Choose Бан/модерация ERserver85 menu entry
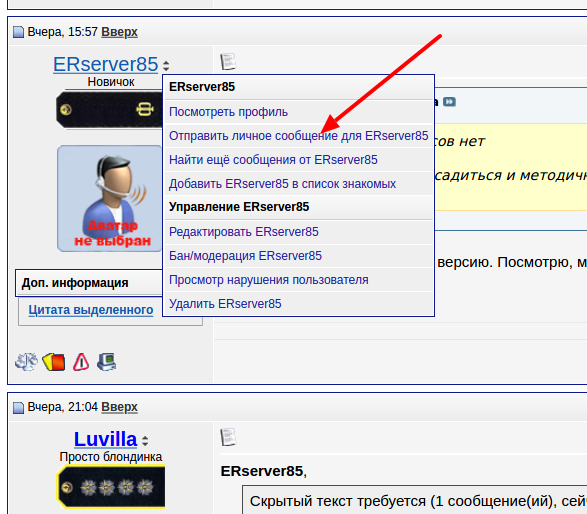Image resolution: width=587 pixels, height=514 pixels. pos(245,256)
